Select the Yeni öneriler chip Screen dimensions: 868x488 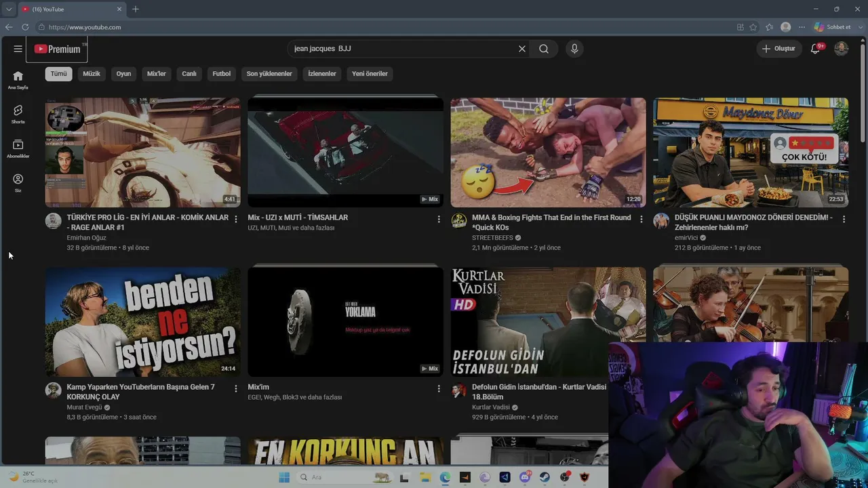click(370, 74)
